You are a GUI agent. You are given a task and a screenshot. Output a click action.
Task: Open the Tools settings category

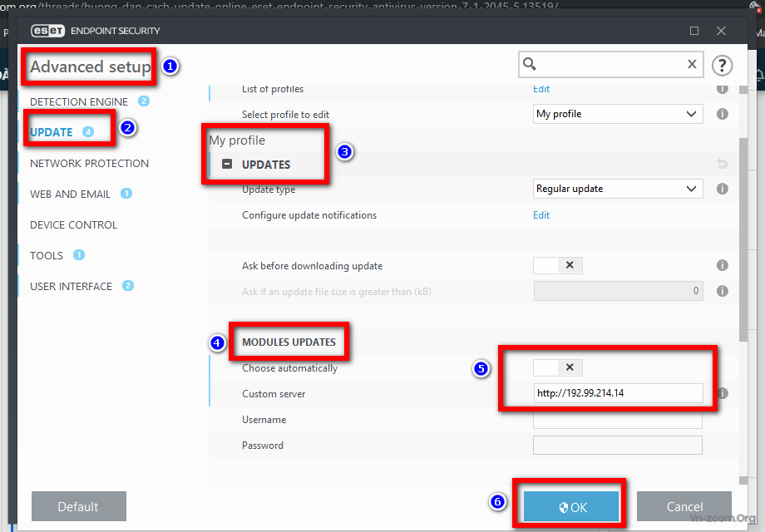[47, 255]
